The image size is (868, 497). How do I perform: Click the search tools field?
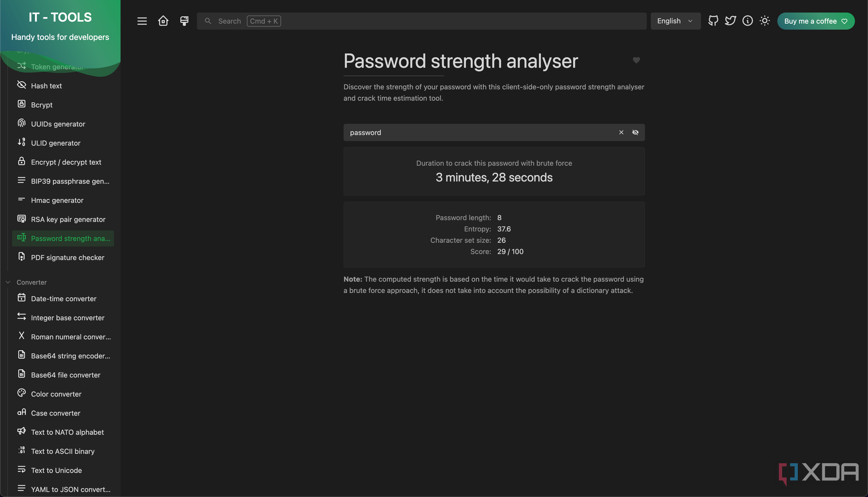[421, 21]
